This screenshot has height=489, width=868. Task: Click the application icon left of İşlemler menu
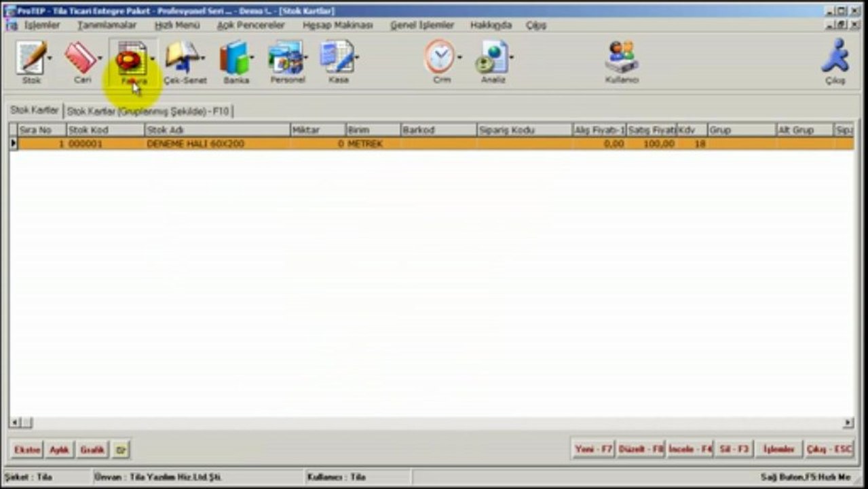[x=11, y=25]
